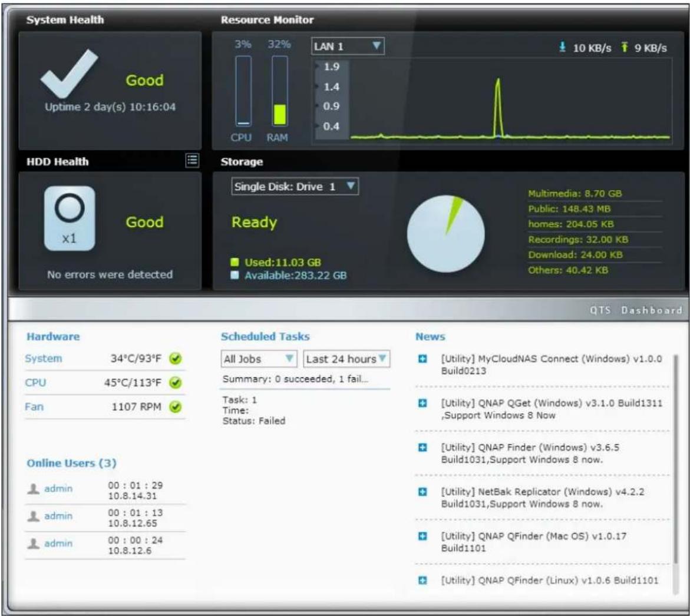Click the storage usage pie chart

[446, 234]
